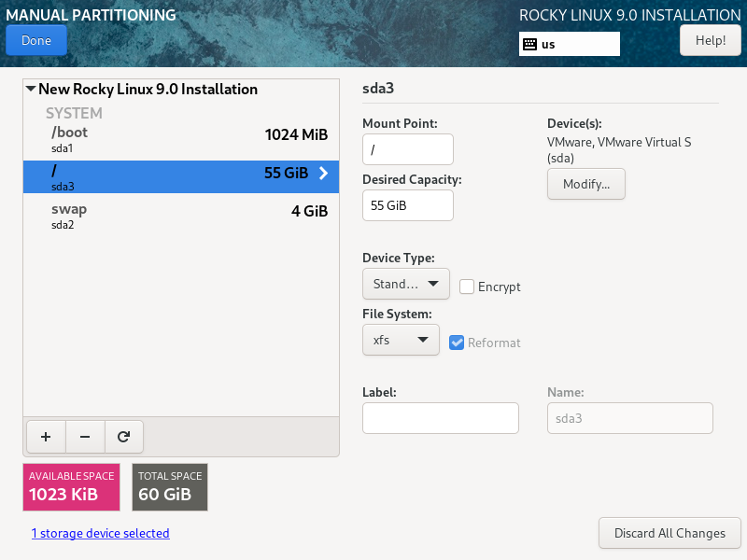747x560 pixels.
Task: Click Modify... devices button
Action: click(586, 184)
